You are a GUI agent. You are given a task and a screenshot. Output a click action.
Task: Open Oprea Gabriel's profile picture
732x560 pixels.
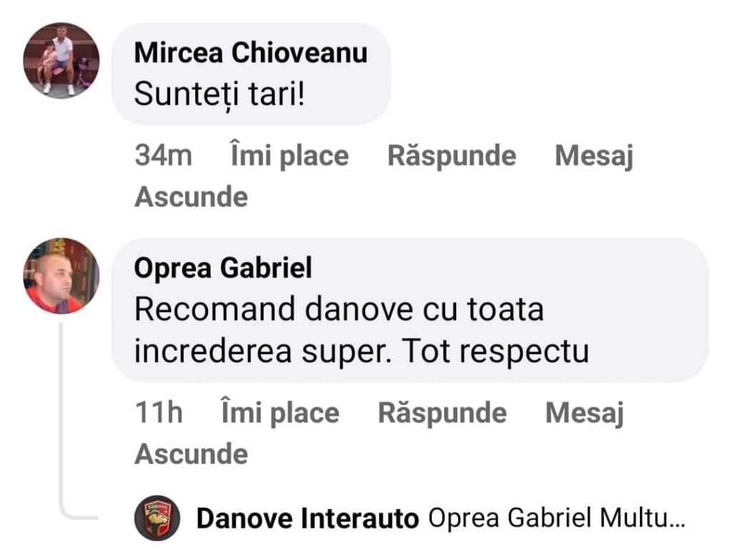61,276
